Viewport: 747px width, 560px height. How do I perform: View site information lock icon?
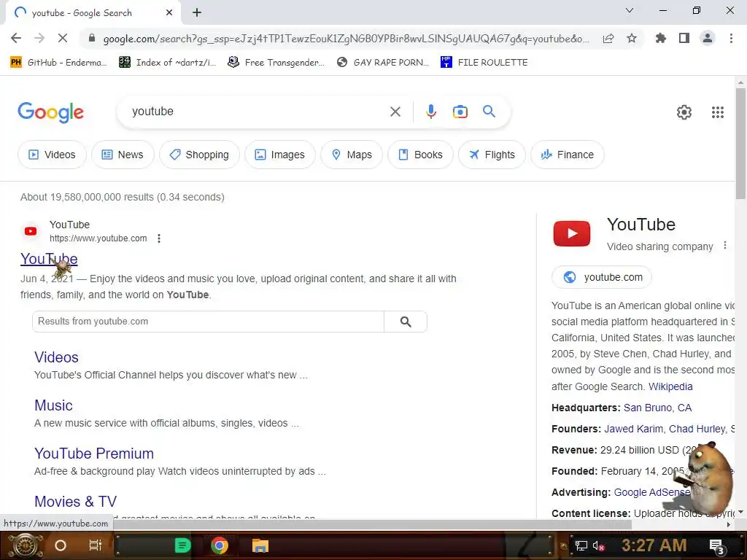pos(92,38)
